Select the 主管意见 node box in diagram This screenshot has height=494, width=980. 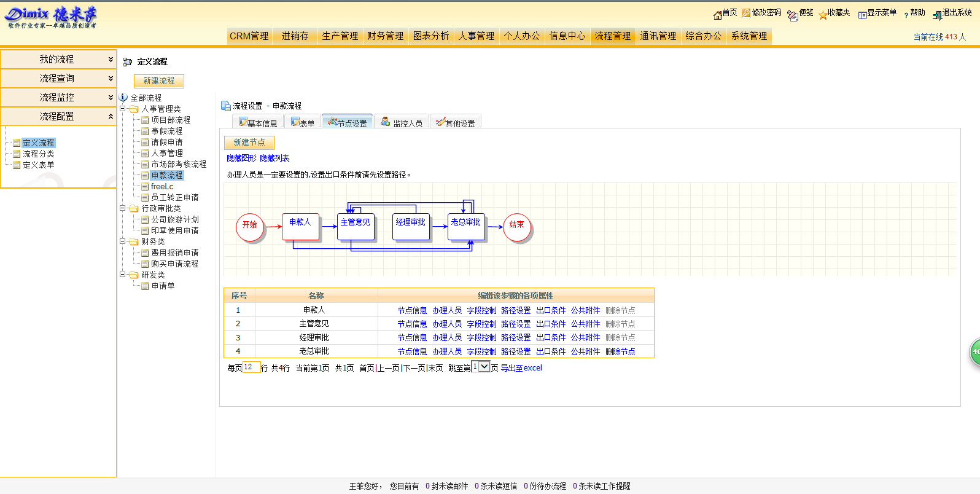coord(356,226)
